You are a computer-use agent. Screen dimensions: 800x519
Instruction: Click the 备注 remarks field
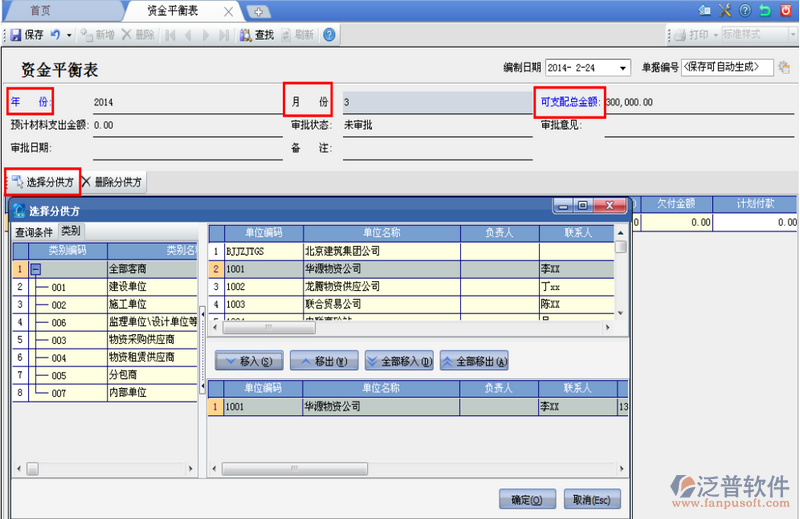click(437, 149)
